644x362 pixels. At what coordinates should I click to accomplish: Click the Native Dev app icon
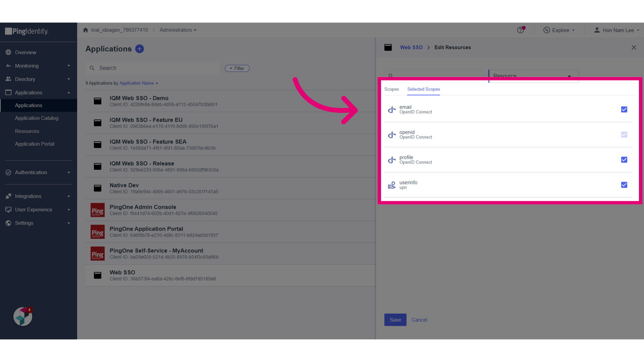click(98, 188)
